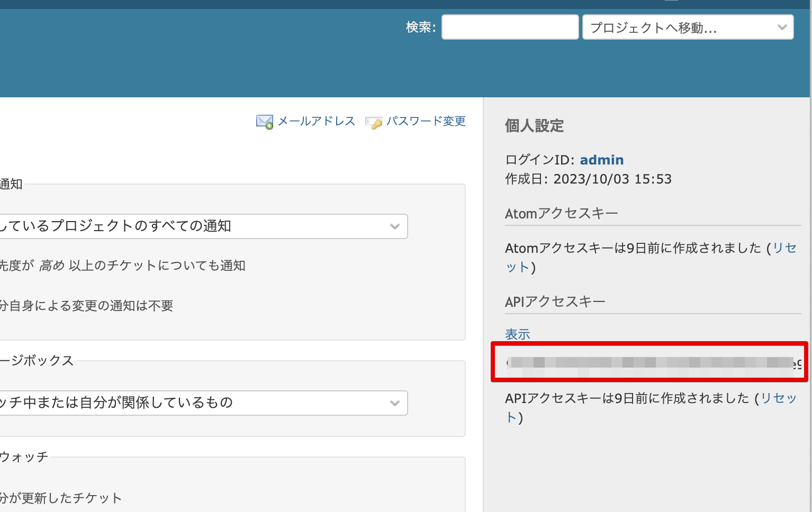The width and height of the screenshot is (812, 512).
Task: Reset the Atom access key
Action: [x=784, y=248]
